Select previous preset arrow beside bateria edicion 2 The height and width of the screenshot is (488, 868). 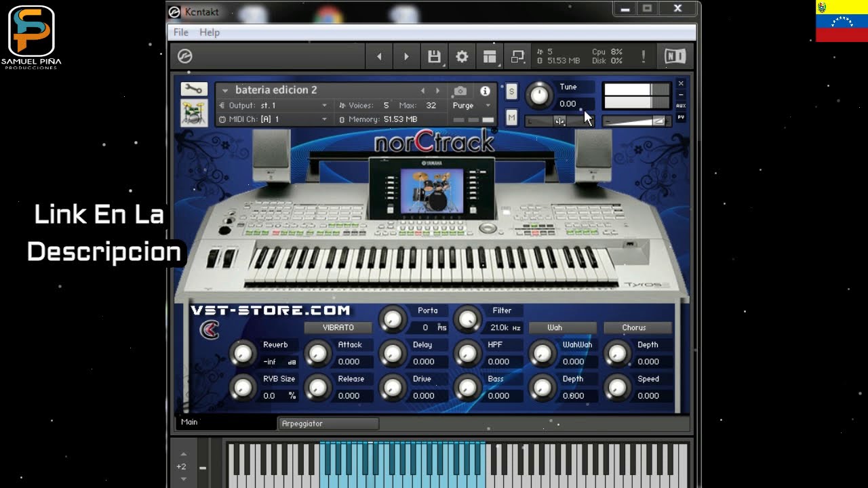coord(422,90)
